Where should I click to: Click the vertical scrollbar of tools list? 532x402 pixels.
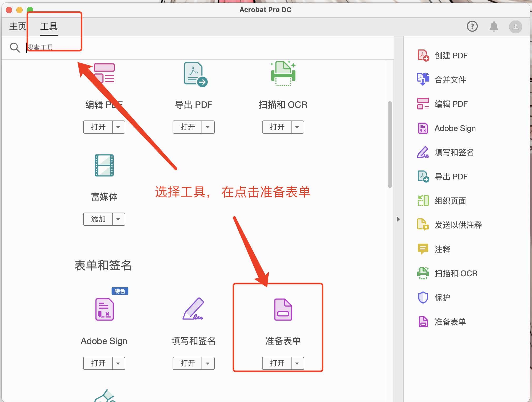click(390, 144)
